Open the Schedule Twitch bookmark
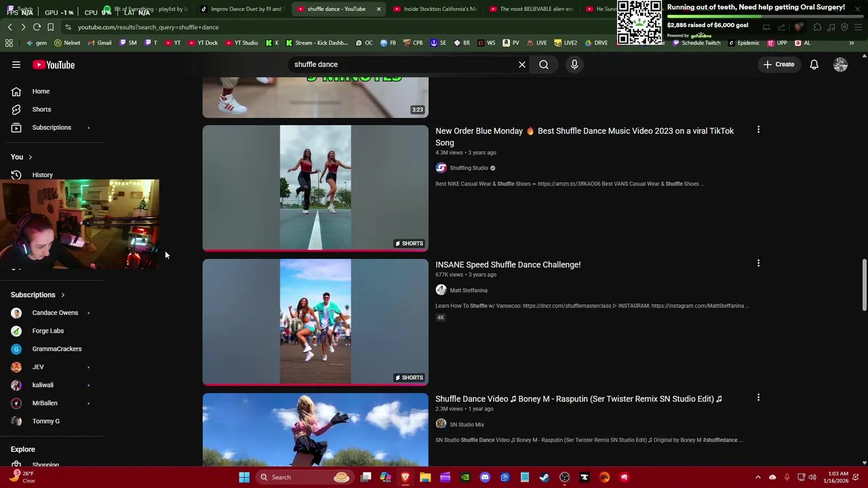The height and width of the screenshot is (488, 868). [696, 43]
